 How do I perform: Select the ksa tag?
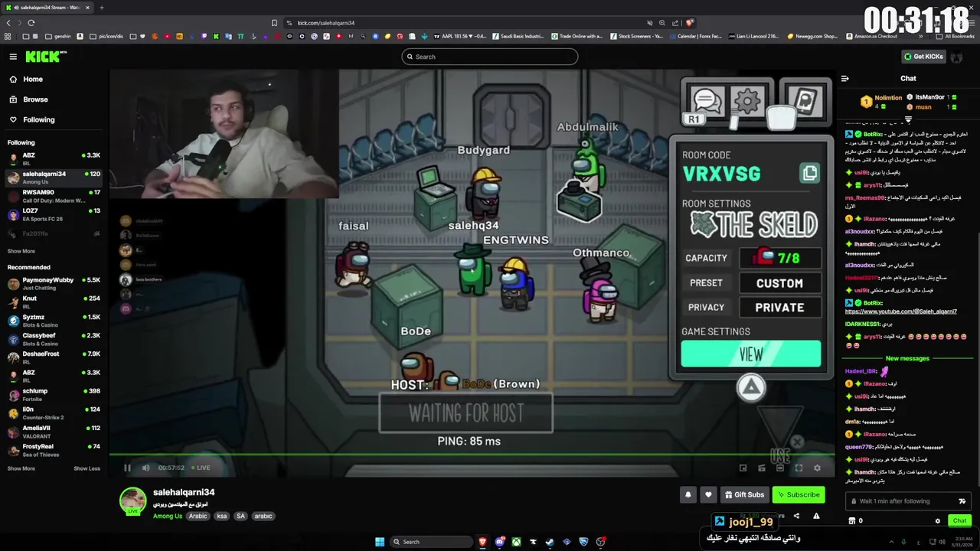pos(221,516)
